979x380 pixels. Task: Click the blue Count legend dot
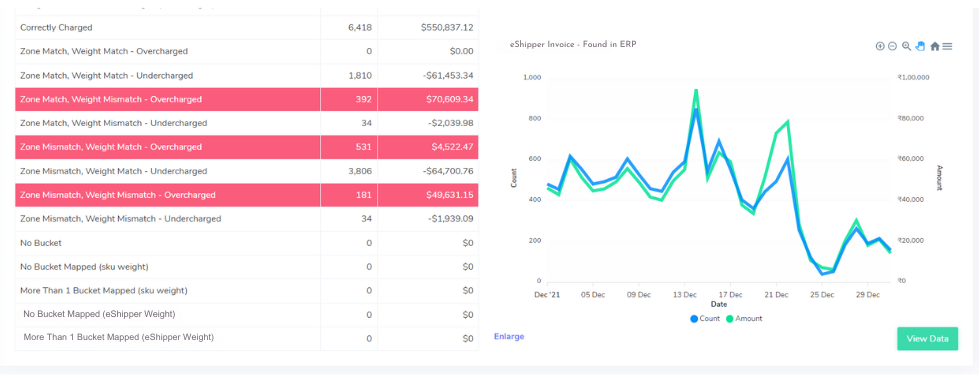[694, 319]
